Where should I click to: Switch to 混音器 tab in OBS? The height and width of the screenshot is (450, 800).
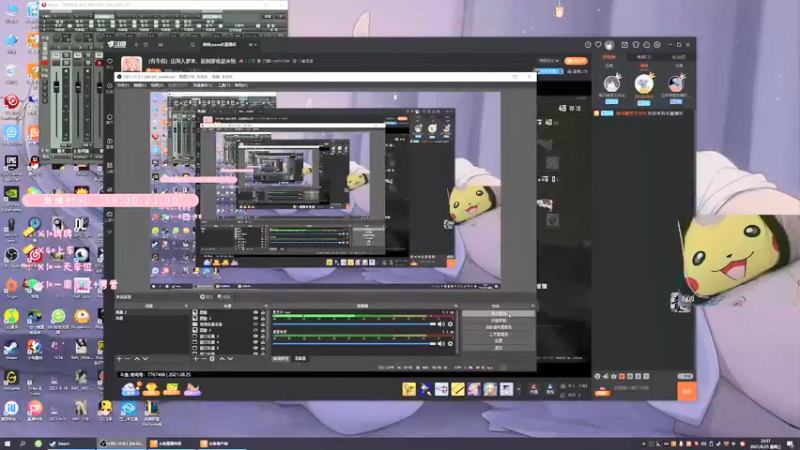pos(301,359)
